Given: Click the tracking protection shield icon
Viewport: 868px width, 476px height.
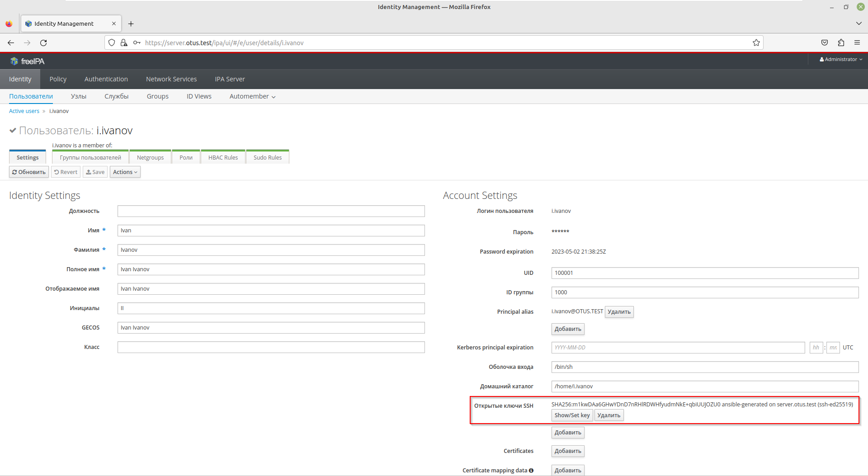Looking at the screenshot, I should pyautogui.click(x=112, y=42).
